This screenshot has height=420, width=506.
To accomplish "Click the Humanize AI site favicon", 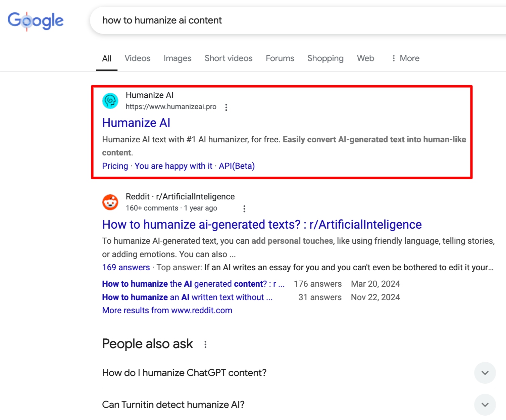I will (x=110, y=101).
